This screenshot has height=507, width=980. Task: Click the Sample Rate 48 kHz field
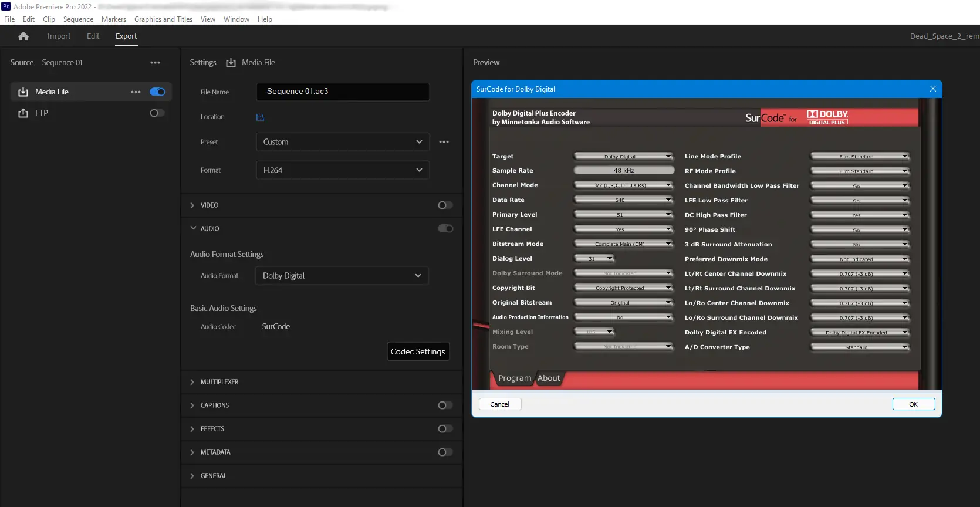pos(624,171)
